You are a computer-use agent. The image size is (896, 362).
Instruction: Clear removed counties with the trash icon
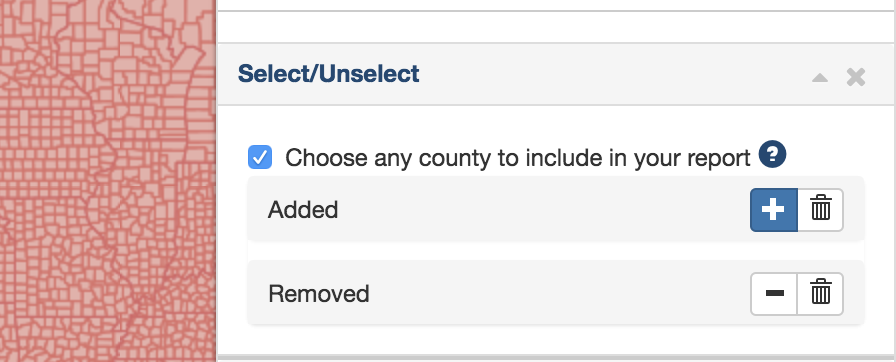(821, 293)
